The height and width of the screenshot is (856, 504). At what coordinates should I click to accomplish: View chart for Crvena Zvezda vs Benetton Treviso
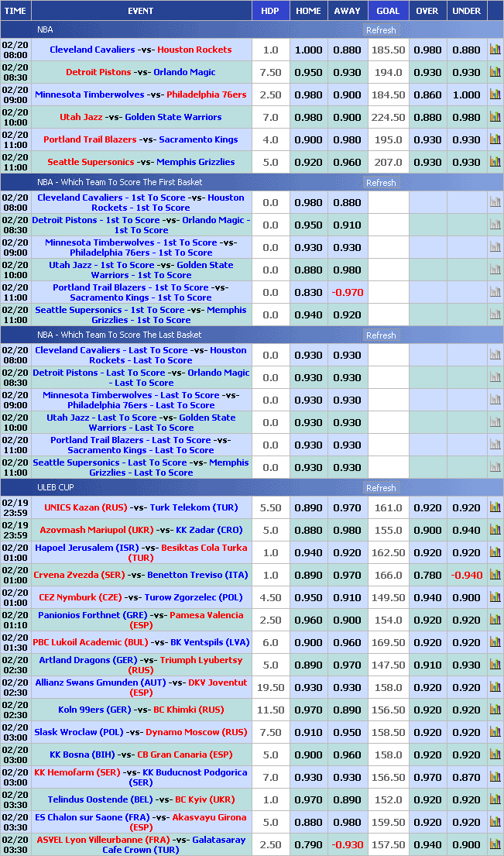[x=495, y=576]
